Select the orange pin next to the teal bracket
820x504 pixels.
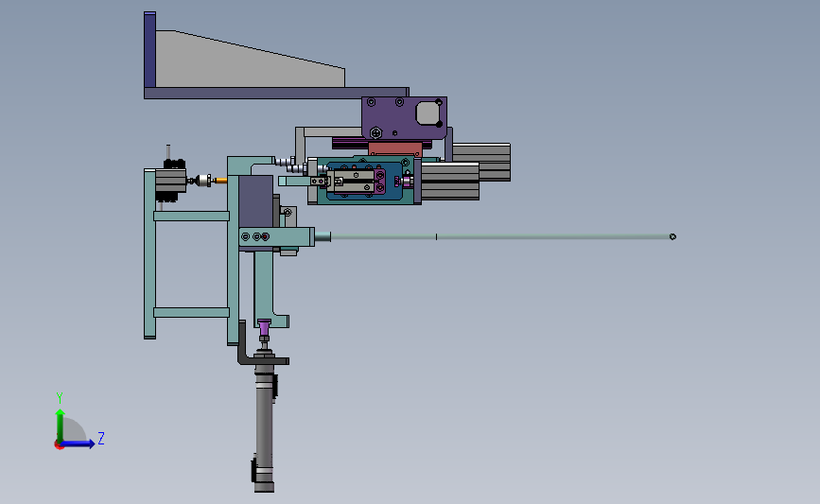pyautogui.click(x=221, y=181)
